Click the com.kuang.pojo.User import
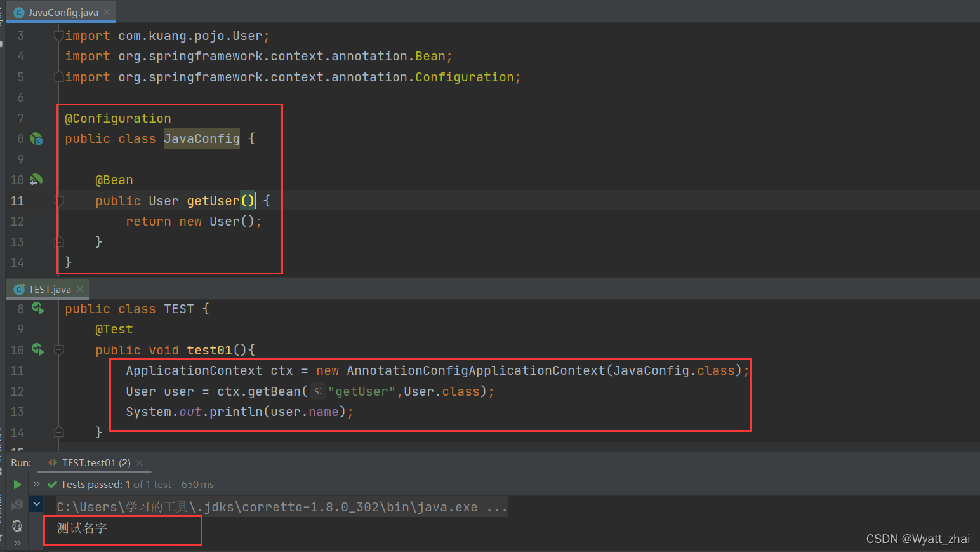 pyautogui.click(x=167, y=36)
